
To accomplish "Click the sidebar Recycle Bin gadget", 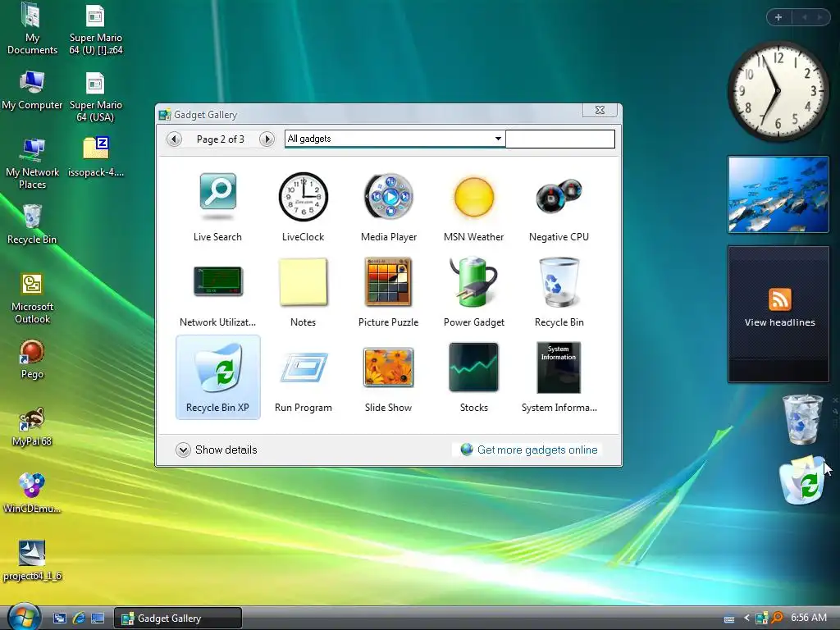I will [802, 419].
